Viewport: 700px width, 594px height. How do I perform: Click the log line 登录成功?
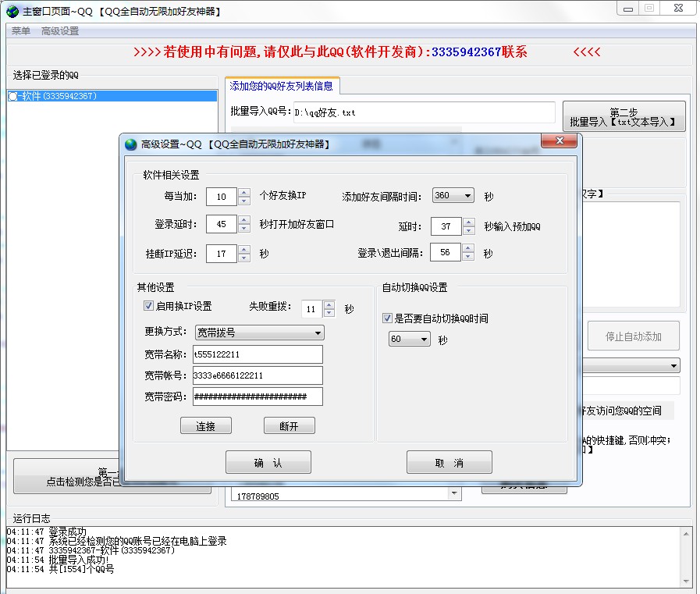(x=46, y=532)
